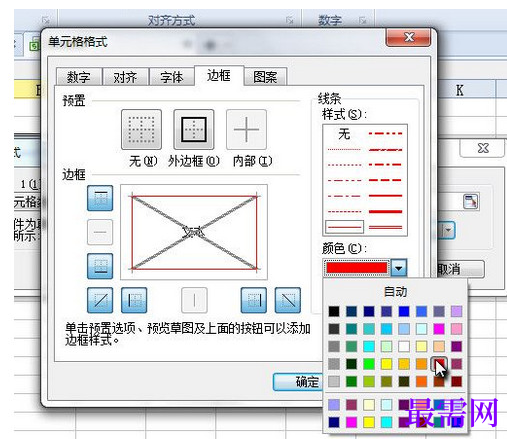517x444 pixels.
Task: Choose the medium solid line style
Action: point(386,196)
